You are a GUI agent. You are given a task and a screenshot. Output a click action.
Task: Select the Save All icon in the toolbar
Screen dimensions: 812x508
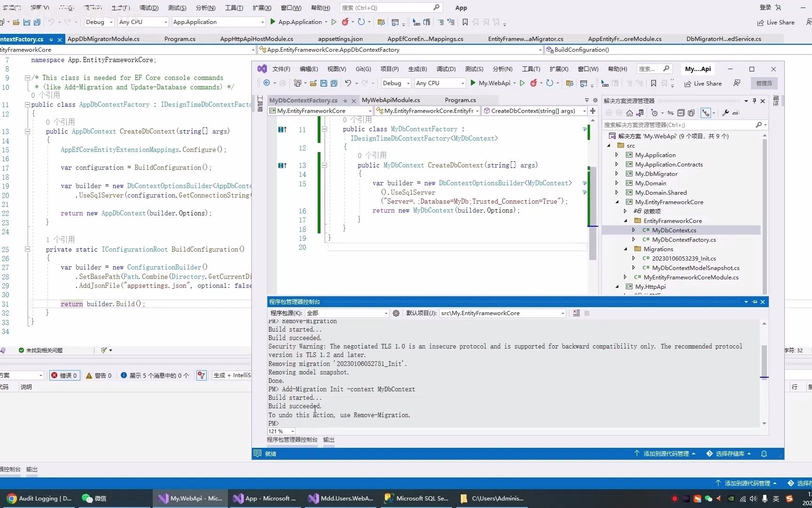(x=334, y=83)
